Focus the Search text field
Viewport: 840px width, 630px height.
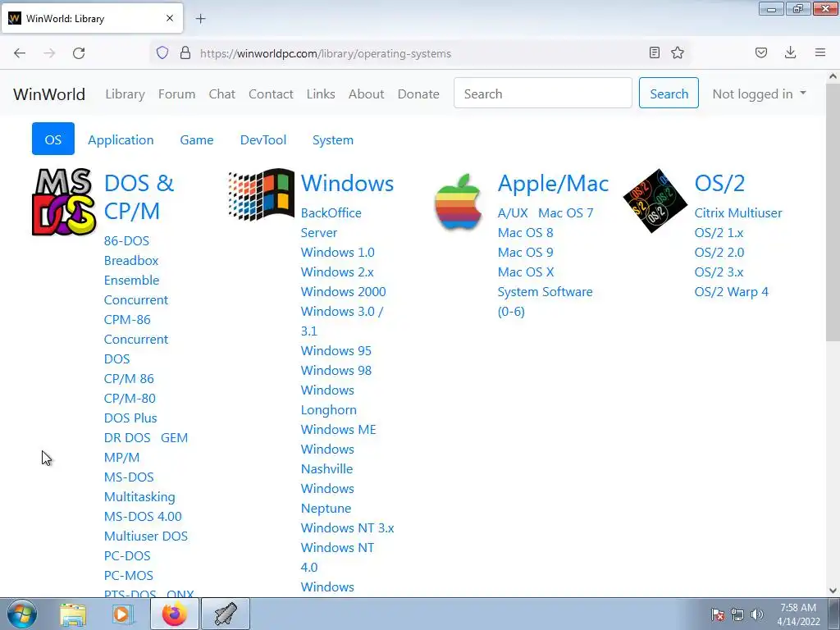click(543, 93)
